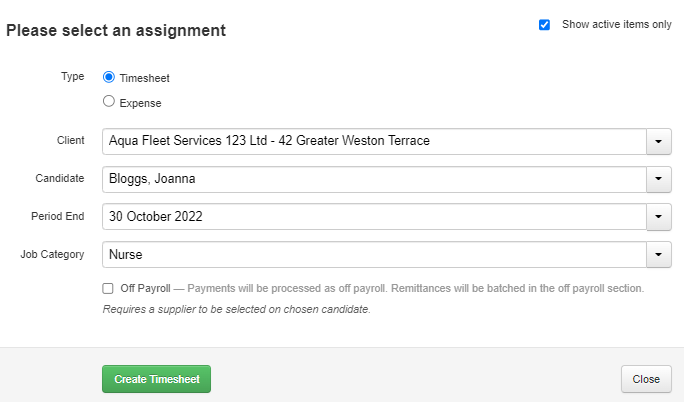Click the Close button

(x=646, y=379)
